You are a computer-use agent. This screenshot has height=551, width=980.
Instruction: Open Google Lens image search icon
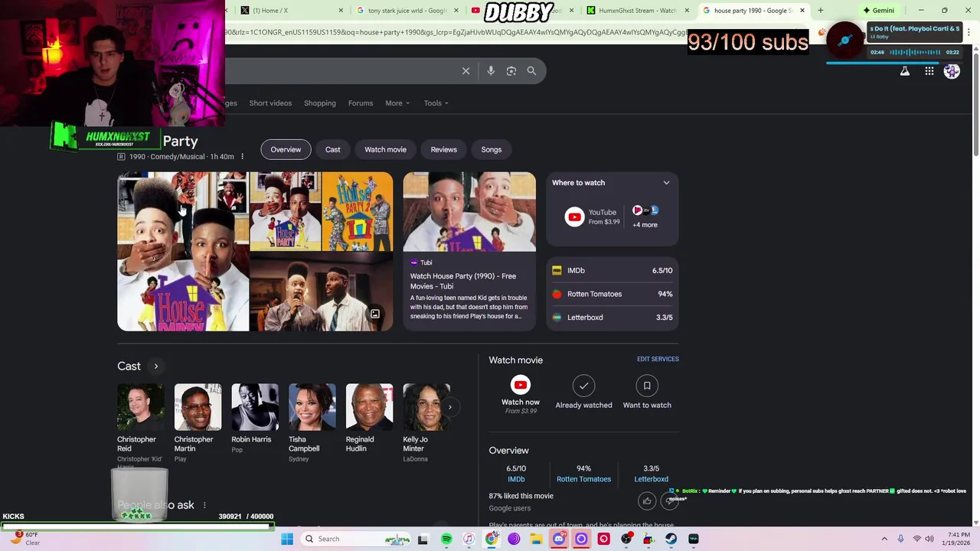click(511, 71)
